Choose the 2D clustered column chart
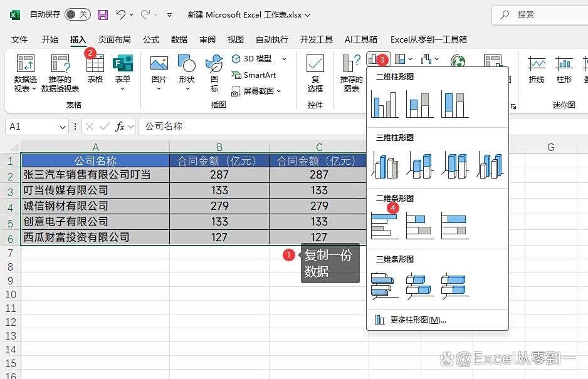 click(384, 104)
